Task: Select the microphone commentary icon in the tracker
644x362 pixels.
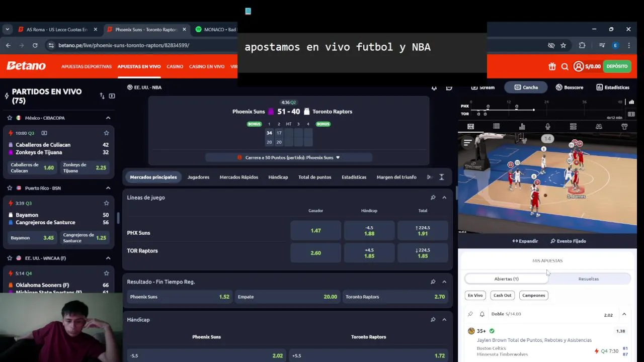Action: coord(547,127)
